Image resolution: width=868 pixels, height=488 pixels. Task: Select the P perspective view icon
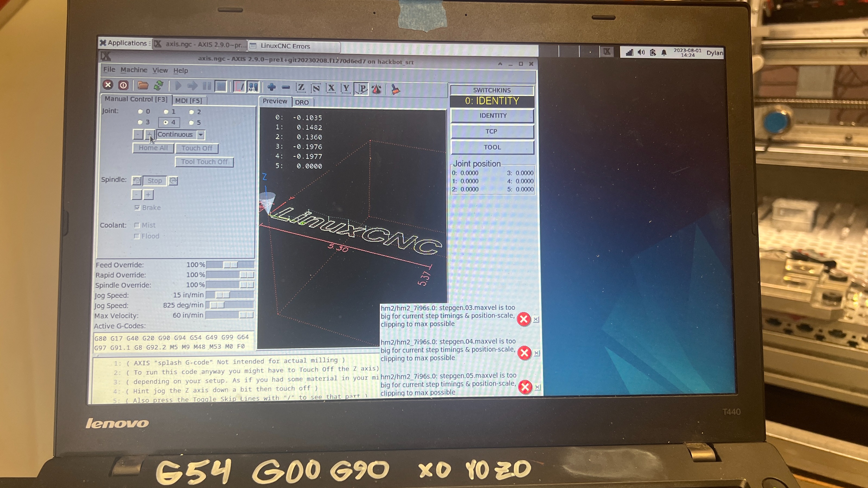[361, 89]
